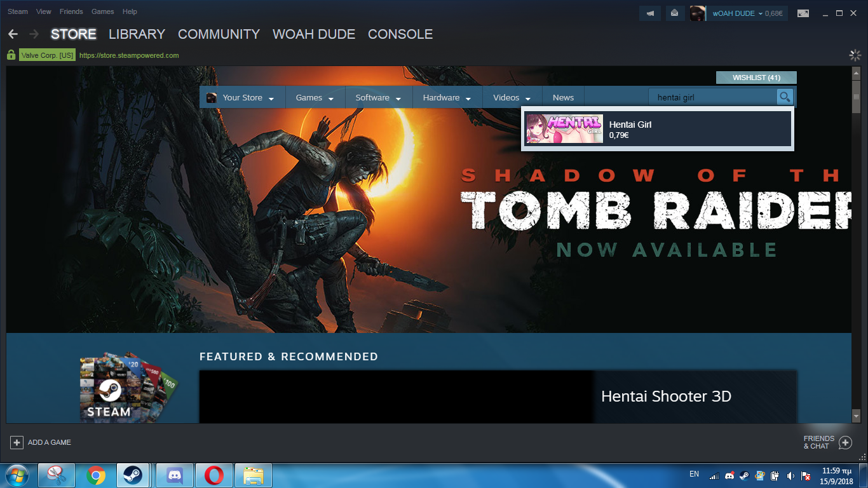Open the LIBRARY tab
868x488 pixels.
[137, 34]
